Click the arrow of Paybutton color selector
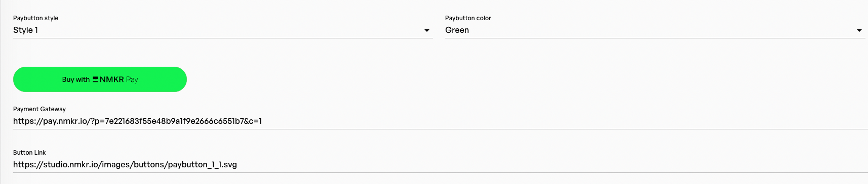This screenshot has width=868, height=184. (859, 31)
